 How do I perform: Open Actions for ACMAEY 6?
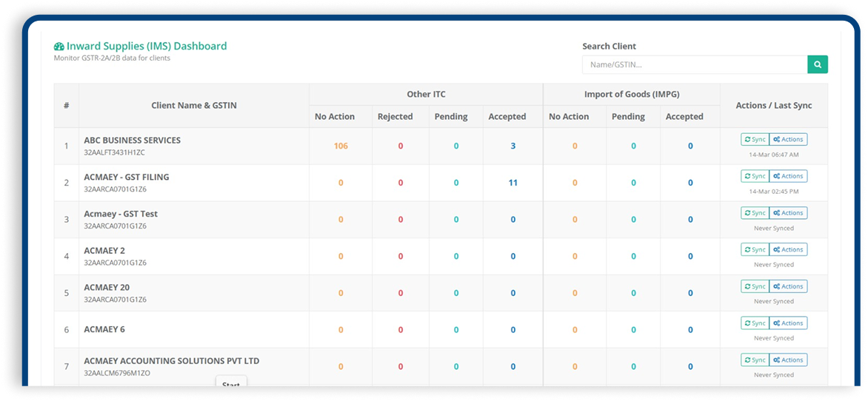pyautogui.click(x=788, y=323)
